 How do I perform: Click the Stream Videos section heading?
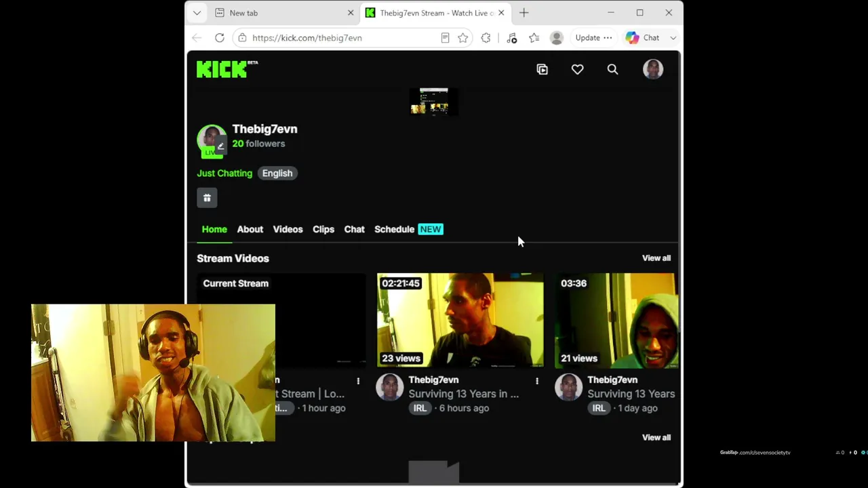[233, 258]
